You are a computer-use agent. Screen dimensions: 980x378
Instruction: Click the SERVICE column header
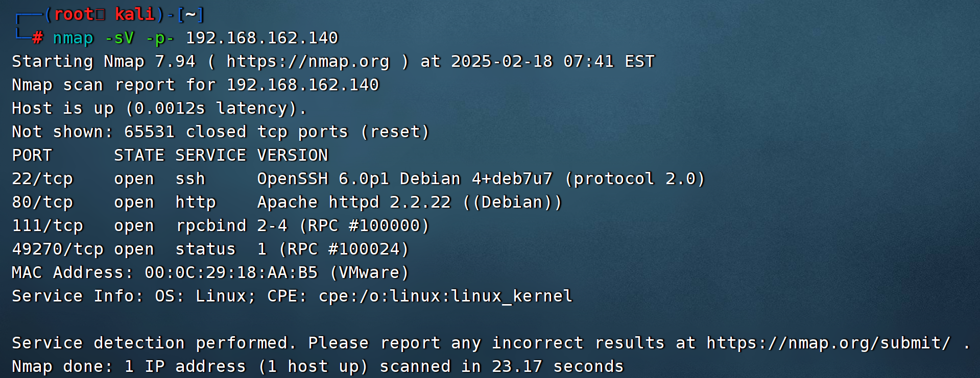[x=210, y=156]
